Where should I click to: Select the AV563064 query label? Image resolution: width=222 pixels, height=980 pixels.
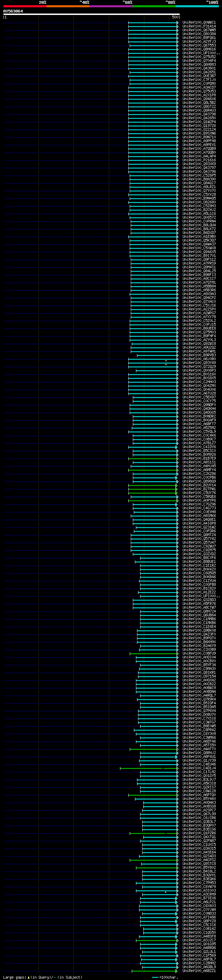(13, 11)
